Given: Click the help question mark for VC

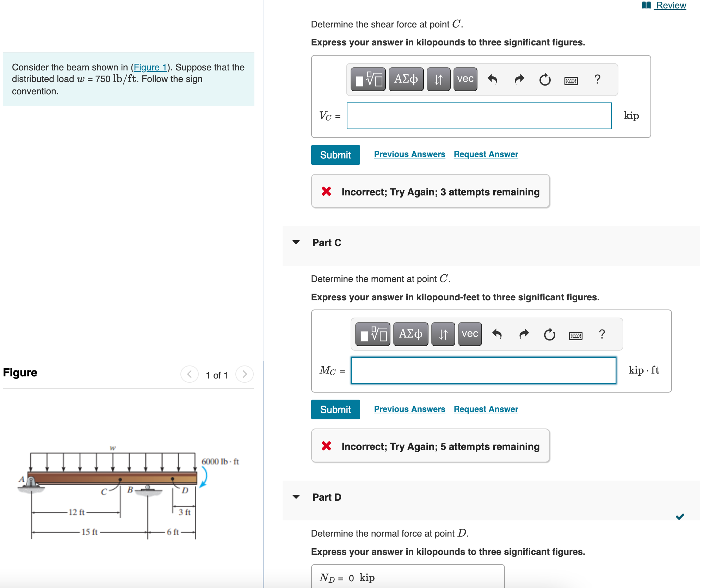Looking at the screenshot, I should tap(597, 79).
